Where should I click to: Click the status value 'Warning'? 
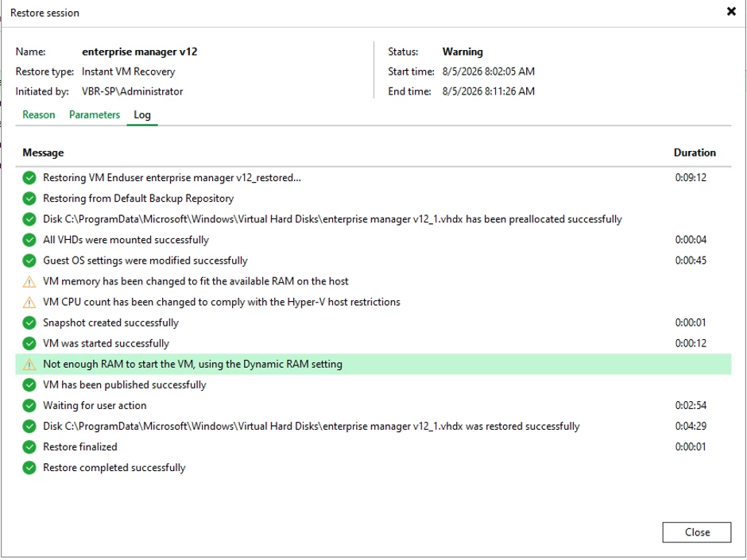(463, 52)
